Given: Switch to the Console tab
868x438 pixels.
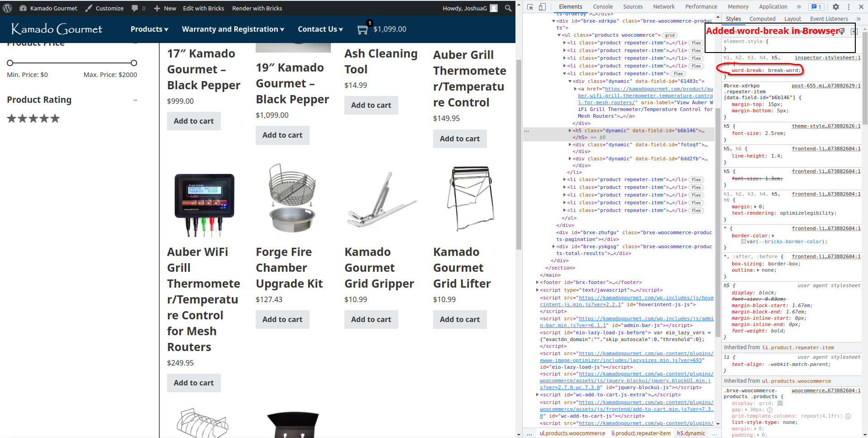Looking at the screenshot, I should 603,7.
